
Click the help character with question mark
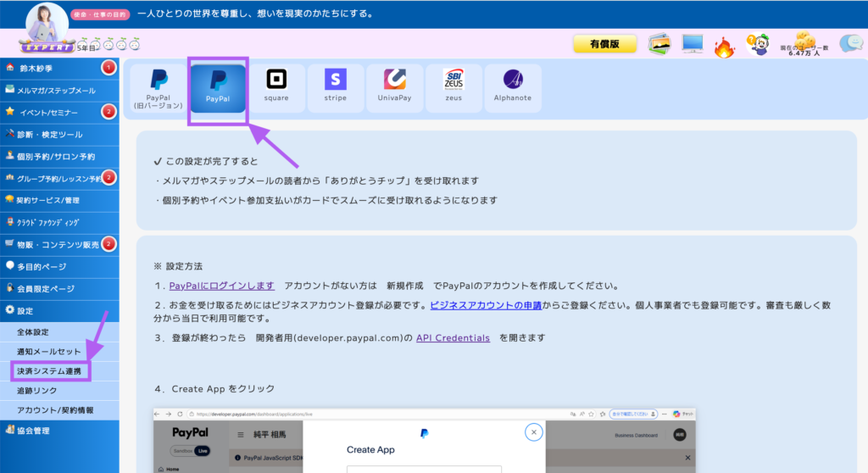(756, 44)
